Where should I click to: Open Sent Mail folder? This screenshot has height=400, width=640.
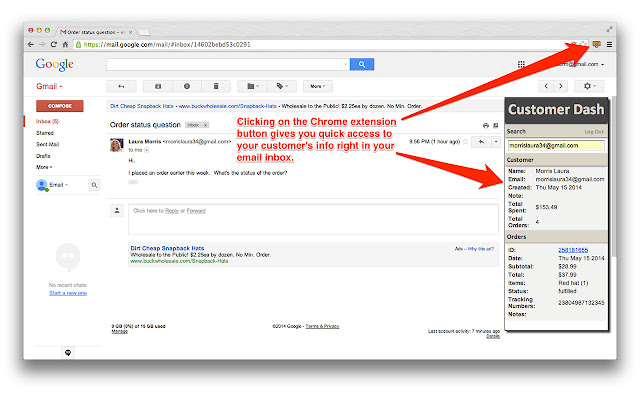pos(48,144)
